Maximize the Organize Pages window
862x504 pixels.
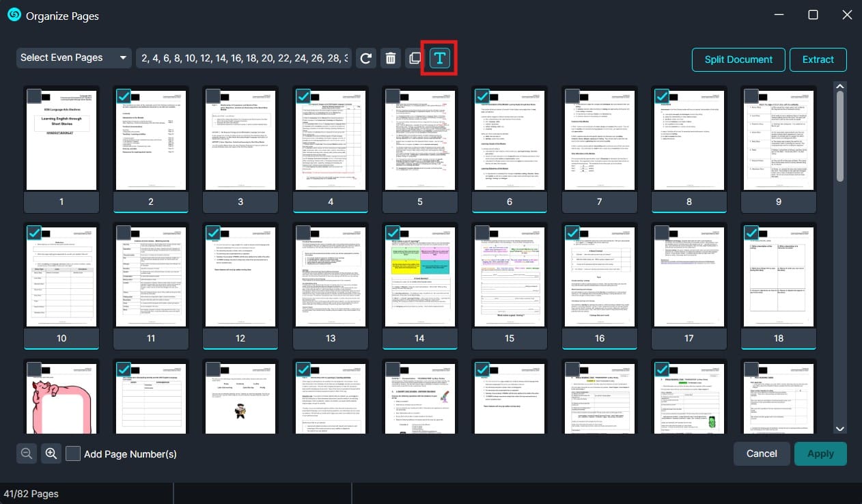pos(813,15)
